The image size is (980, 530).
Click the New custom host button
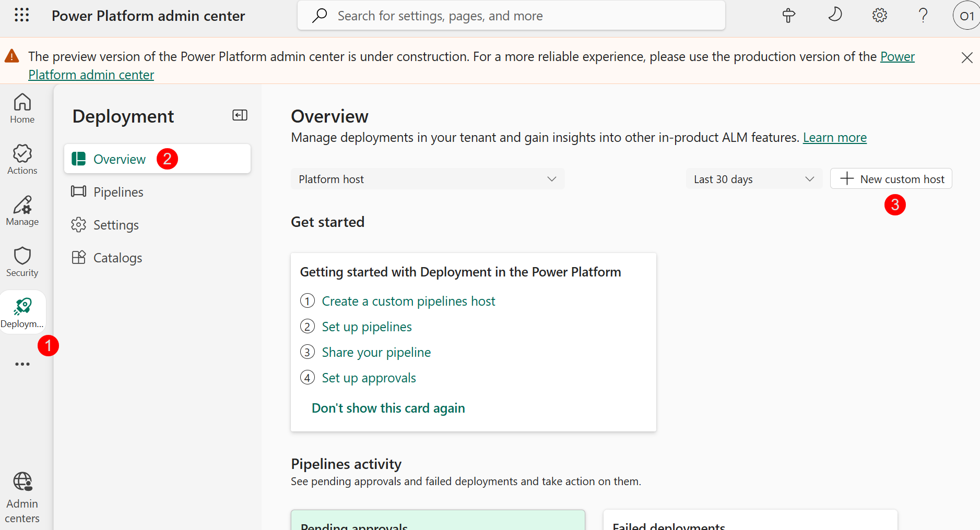tap(891, 179)
